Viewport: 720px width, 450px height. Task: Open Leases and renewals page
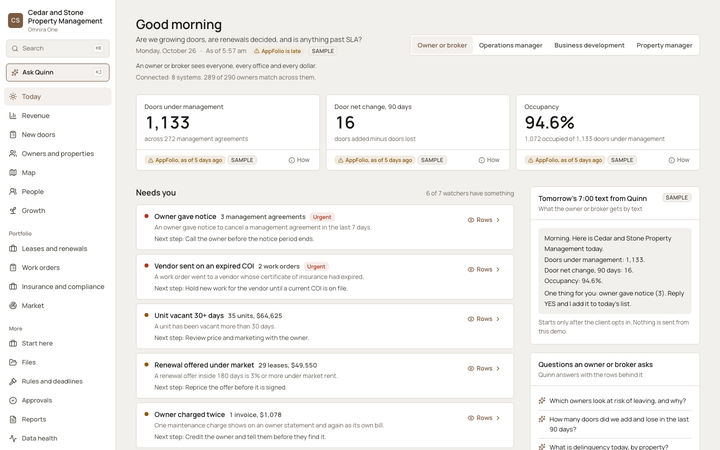pos(58,248)
